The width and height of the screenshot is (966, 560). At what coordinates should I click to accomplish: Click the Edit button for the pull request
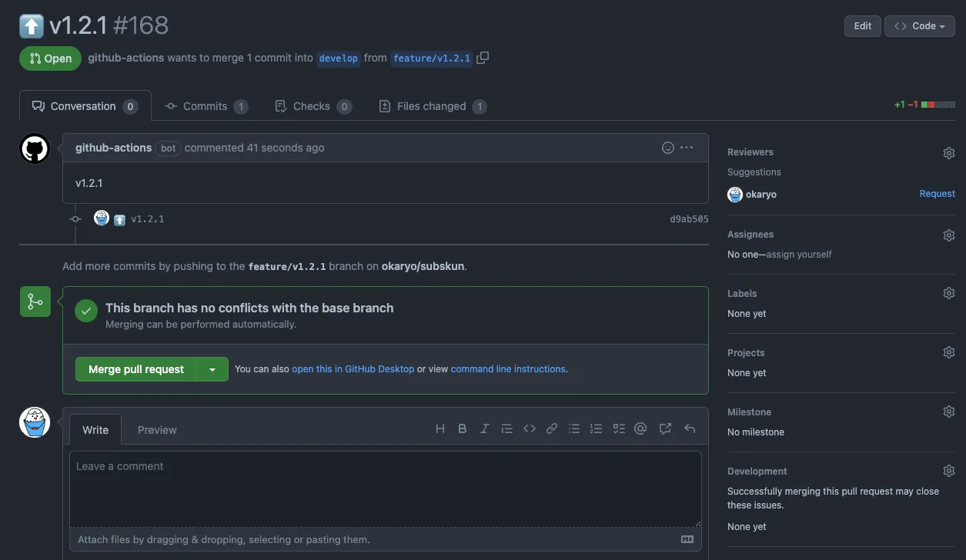862,25
